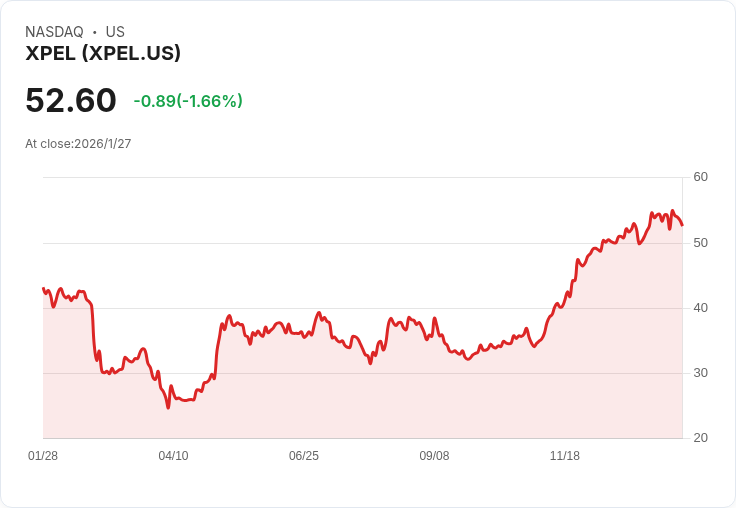
Task: Click the -0.89(-1.66%) price change
Action: point(188,101)
